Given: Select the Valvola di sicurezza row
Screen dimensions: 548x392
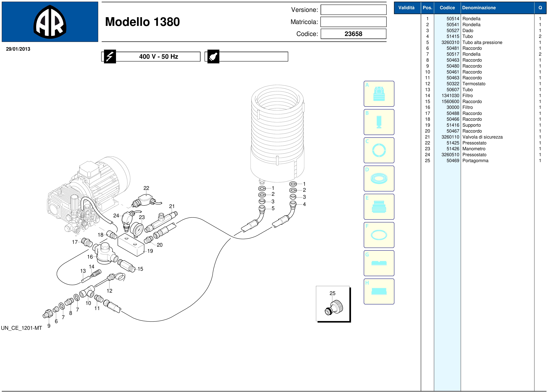Looking at the screenshot, I should (482, 137).
